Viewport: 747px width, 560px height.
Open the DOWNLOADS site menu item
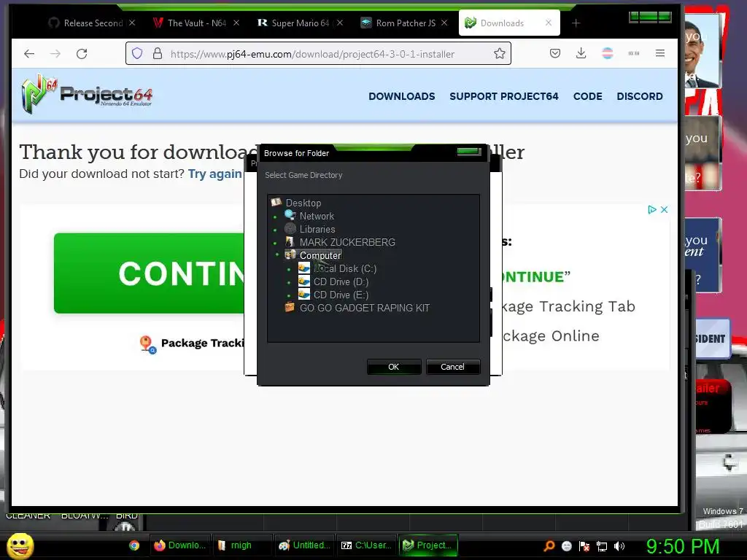402,96
